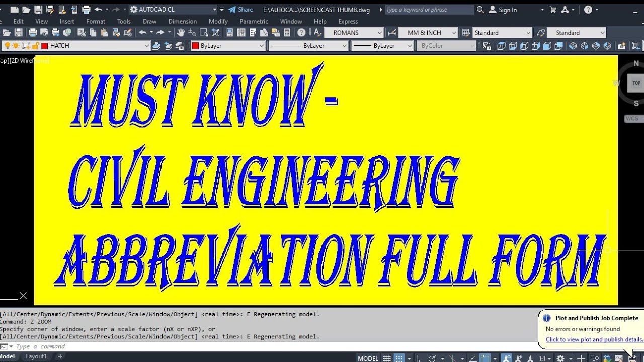644x362 pixels.
Task: Click the Dimension Style icon beside MM & INCH
Action: 392,33
